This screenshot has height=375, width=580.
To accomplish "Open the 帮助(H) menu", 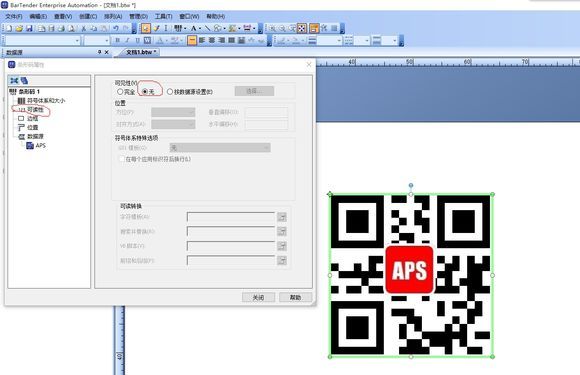I will point(216,16).
